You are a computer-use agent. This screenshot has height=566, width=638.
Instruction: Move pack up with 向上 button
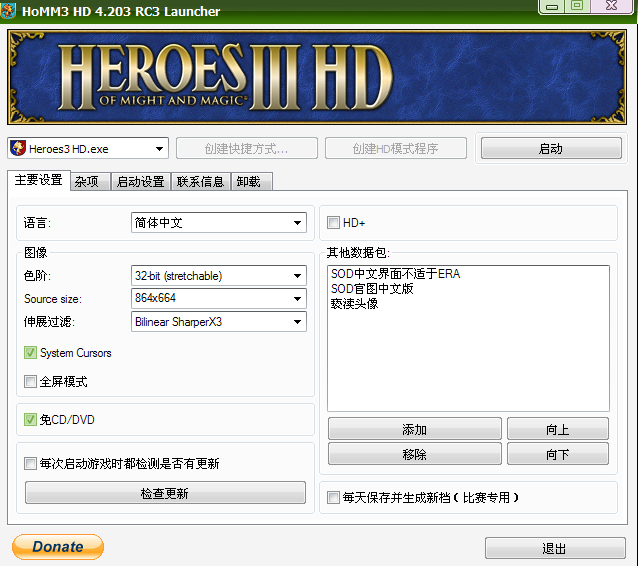(558, 429)
